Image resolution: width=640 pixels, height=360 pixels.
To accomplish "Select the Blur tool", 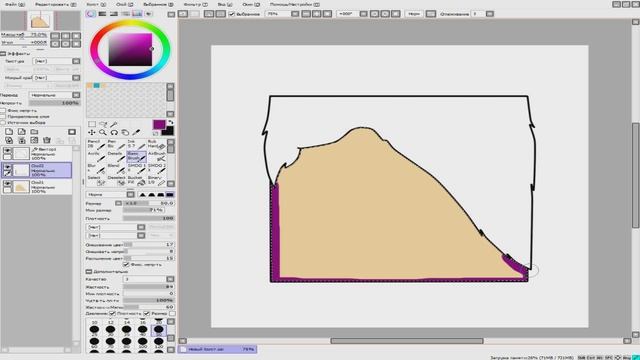I will pyautogui.click(x=96, y=168).
